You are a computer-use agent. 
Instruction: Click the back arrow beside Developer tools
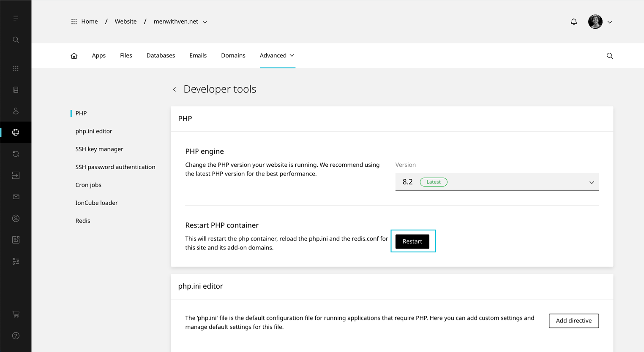click(175, 89)
